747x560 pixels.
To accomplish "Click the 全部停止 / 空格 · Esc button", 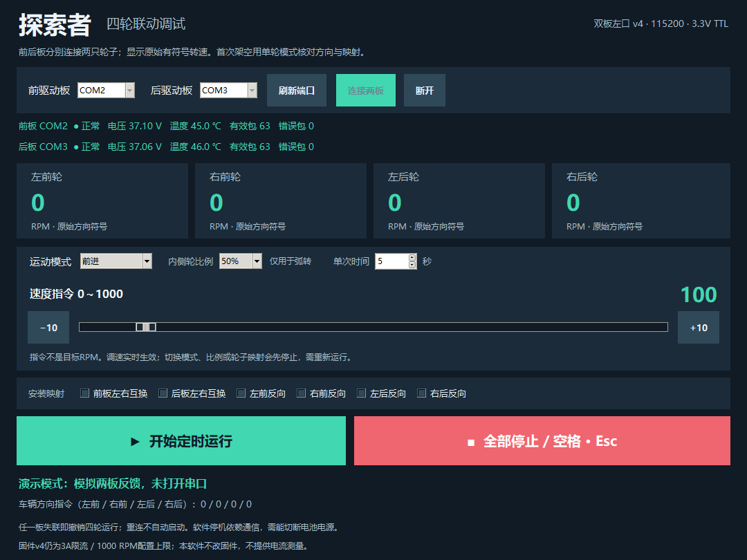I will click(542, 441).
